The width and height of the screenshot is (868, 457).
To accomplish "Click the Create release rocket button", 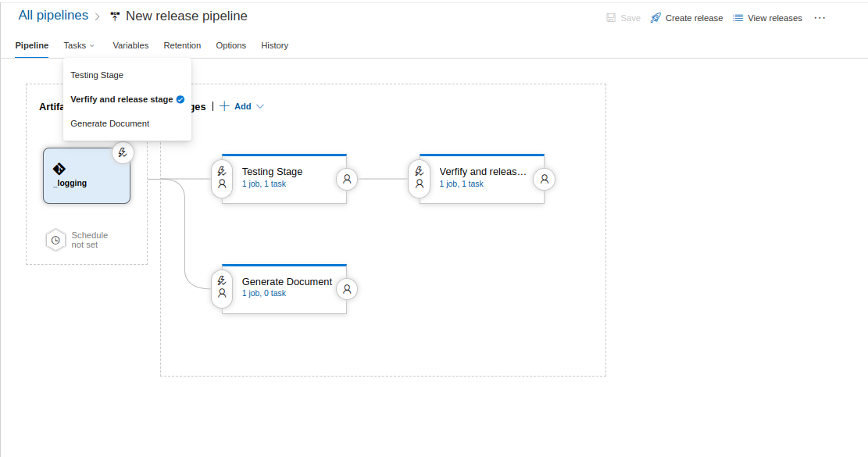I will (x=686, y=18).
